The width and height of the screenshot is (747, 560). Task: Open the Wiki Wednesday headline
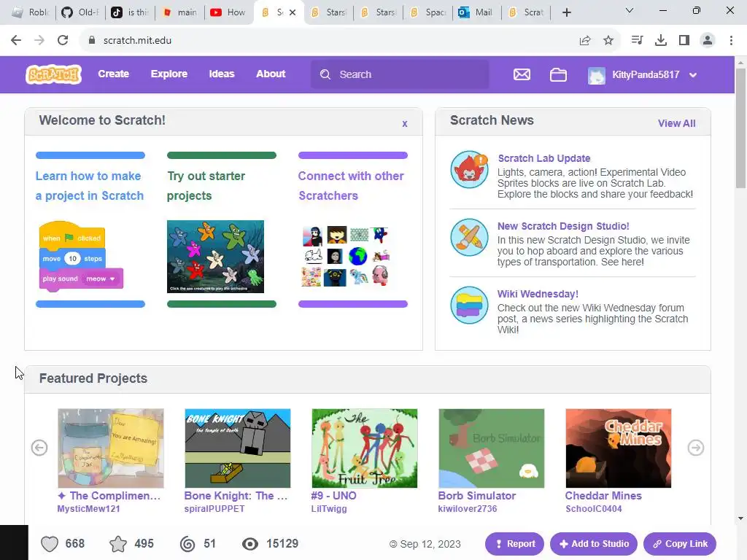pyautogui.click(x=538, y=294)
